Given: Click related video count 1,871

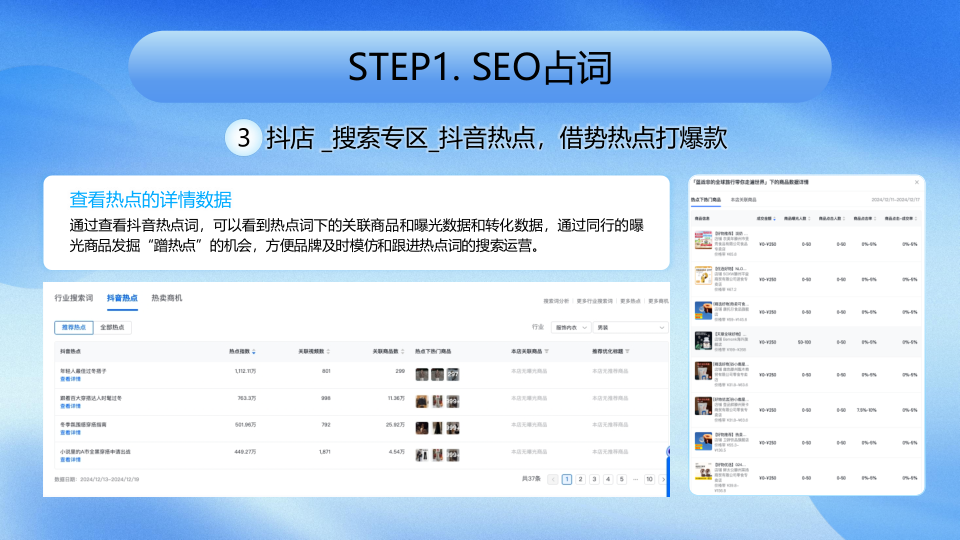Looking at the screenshot, I should tap(324, 452).
